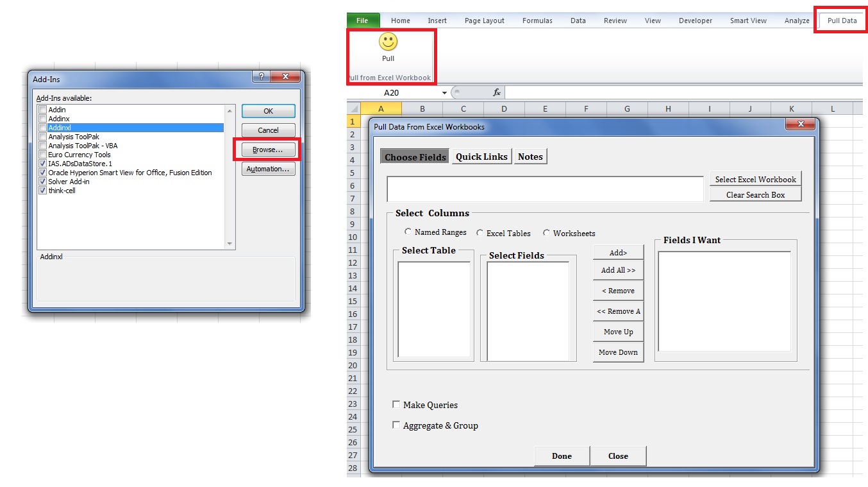
Task: Switch to the Insert ribbon tab
Action: [x=437, y=21]
